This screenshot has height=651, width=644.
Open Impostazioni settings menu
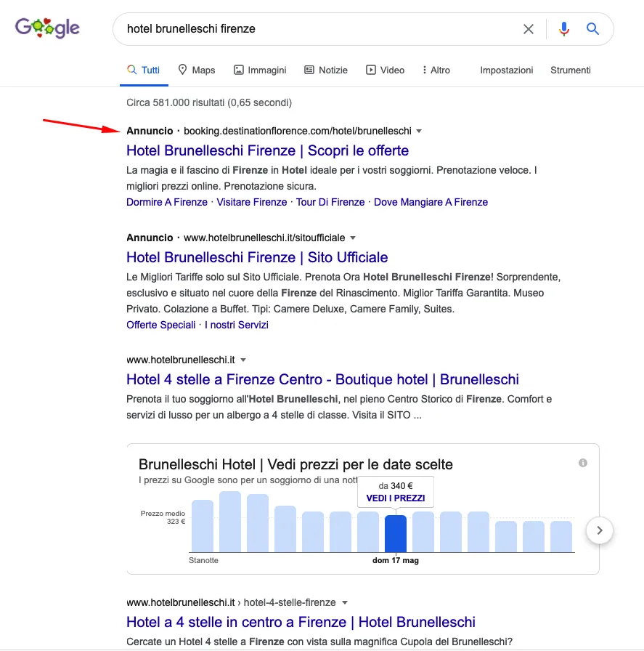tap(507, 70)
